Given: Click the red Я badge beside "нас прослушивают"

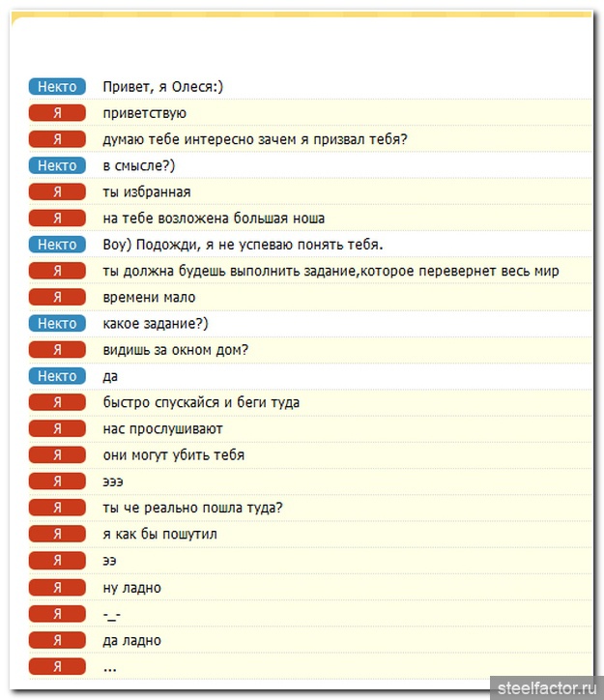Looking at the screenshot, I should point(57,429).
